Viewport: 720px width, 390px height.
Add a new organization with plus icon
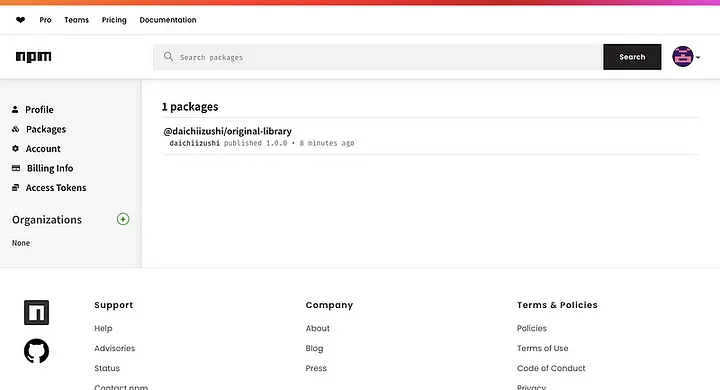[123, 219]
